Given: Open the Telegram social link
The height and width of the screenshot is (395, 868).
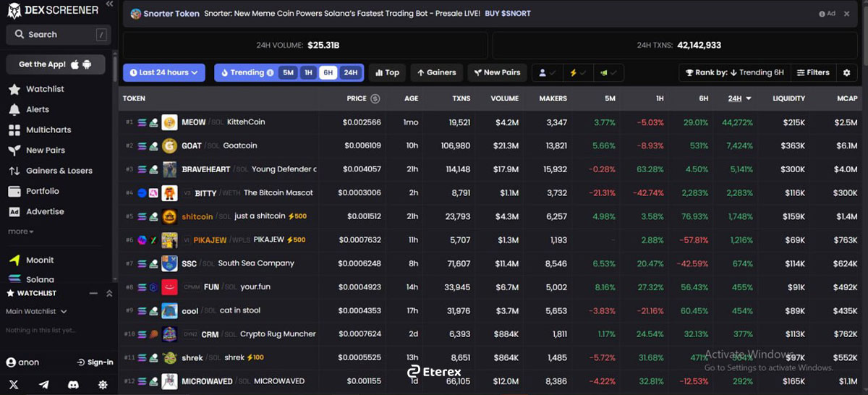Looking at the screenshot, I should (43, 384).
